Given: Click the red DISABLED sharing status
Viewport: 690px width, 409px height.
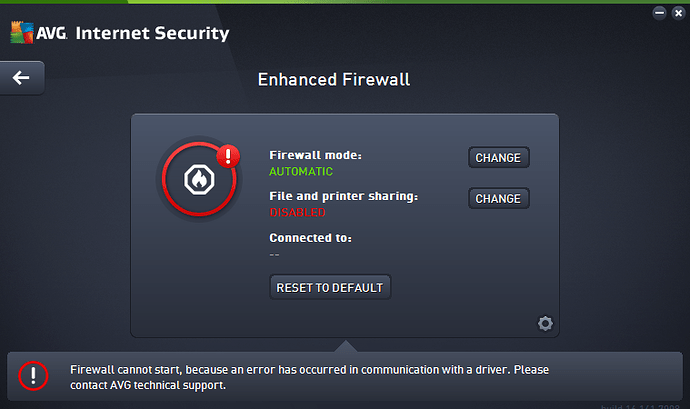Looking at the screenshot, I should point(297,212).
